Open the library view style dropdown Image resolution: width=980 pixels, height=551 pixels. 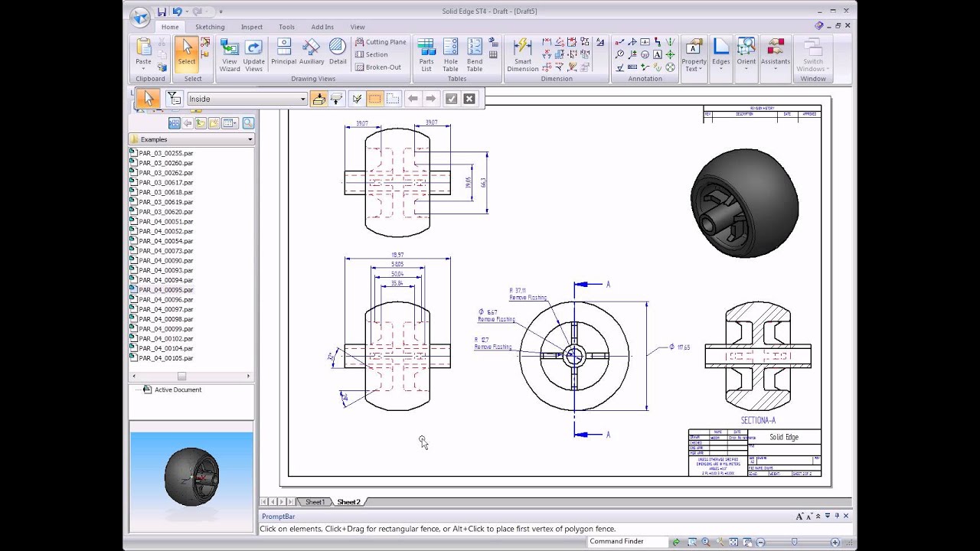pyautogui.click(x=230, y=123)
